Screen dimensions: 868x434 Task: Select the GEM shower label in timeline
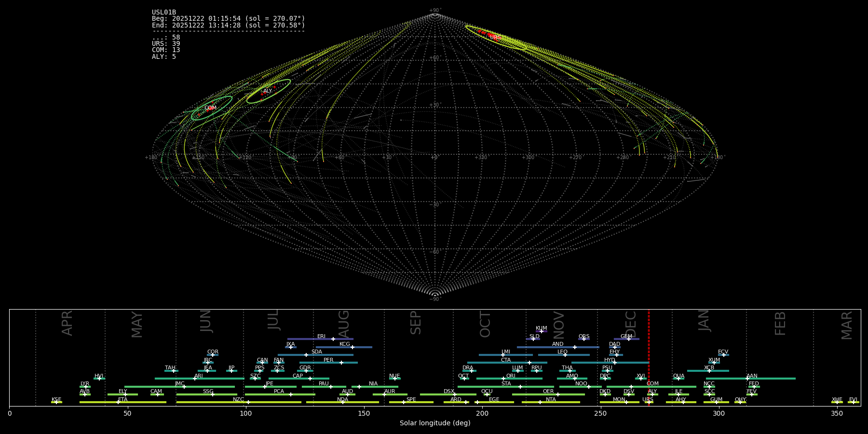[x=626, y=337]
